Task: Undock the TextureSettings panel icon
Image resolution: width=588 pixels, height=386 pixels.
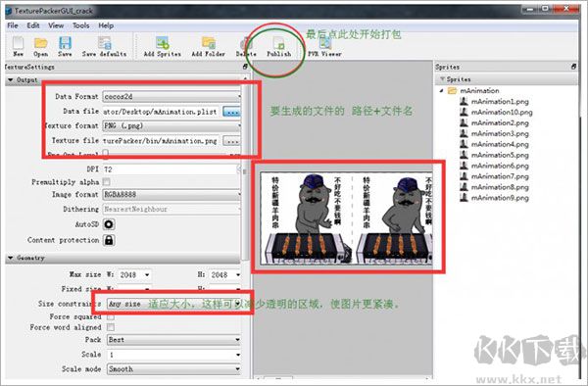Action: point(245,67)
